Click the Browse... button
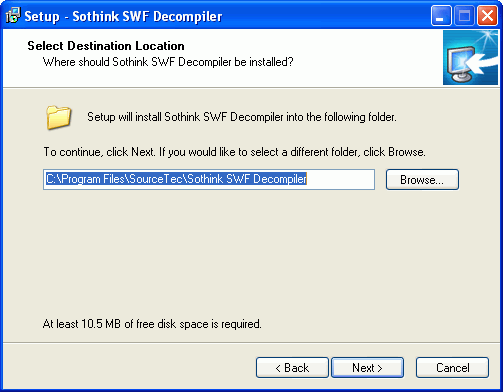The width and height of the screenshot is (503, 392). coord(422,180)
